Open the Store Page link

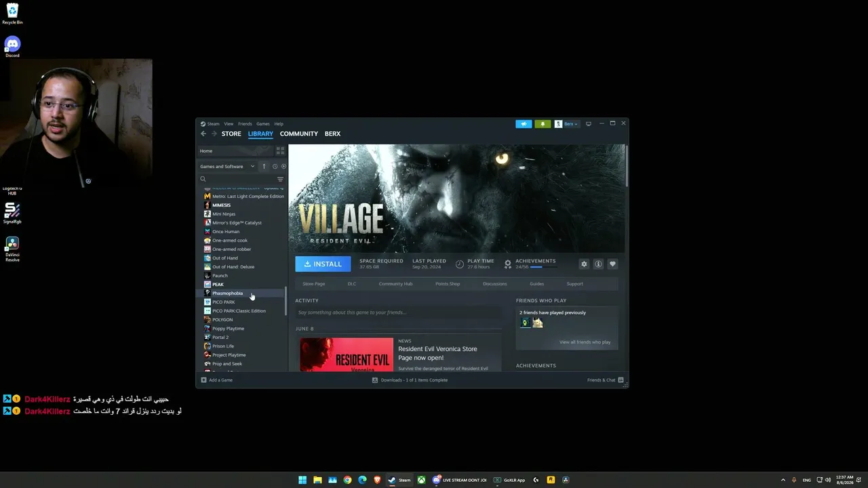click(x=314, y=284)
